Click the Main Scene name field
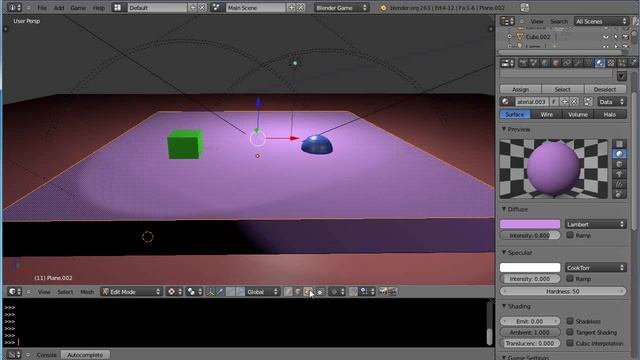Image resolution: width=640 pixels, height=360 pixels. (256, 8)
